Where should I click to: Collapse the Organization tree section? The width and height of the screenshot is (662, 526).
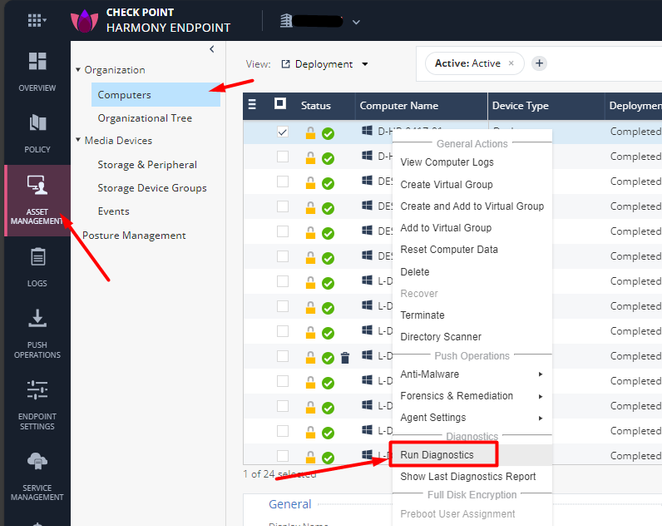click(79, 70)
